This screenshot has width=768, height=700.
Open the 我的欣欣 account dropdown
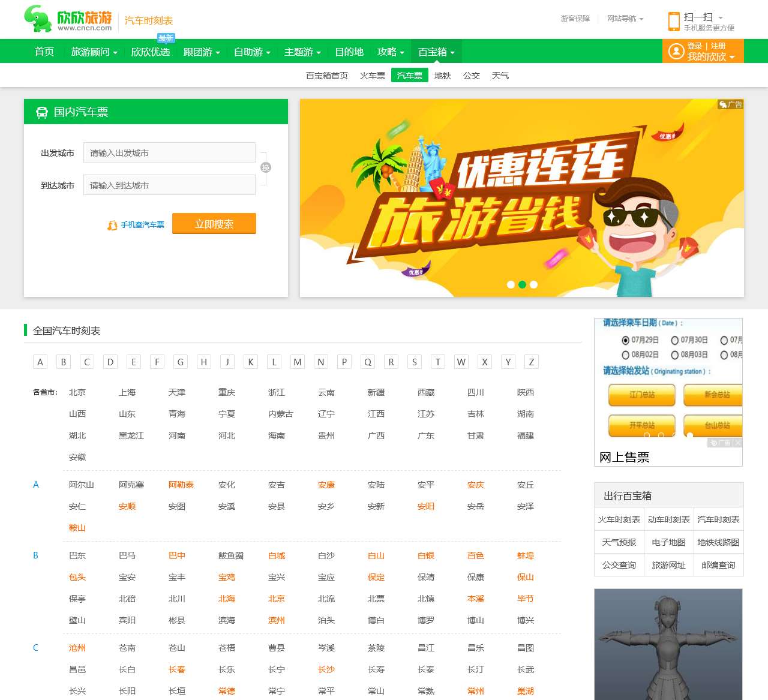tap(710, 57)
